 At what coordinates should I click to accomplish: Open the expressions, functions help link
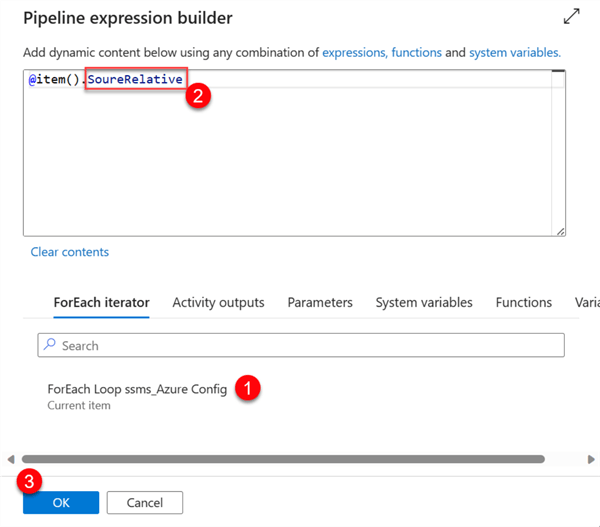[x=382, y=52]
